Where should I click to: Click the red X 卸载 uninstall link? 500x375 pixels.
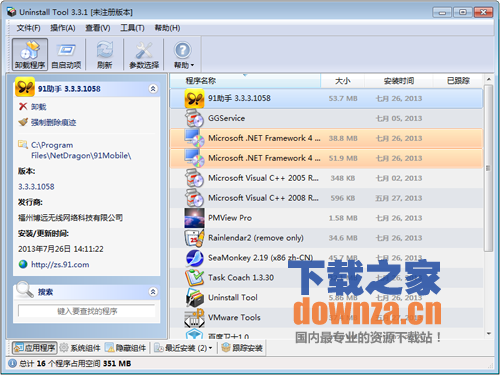[32, 107]
